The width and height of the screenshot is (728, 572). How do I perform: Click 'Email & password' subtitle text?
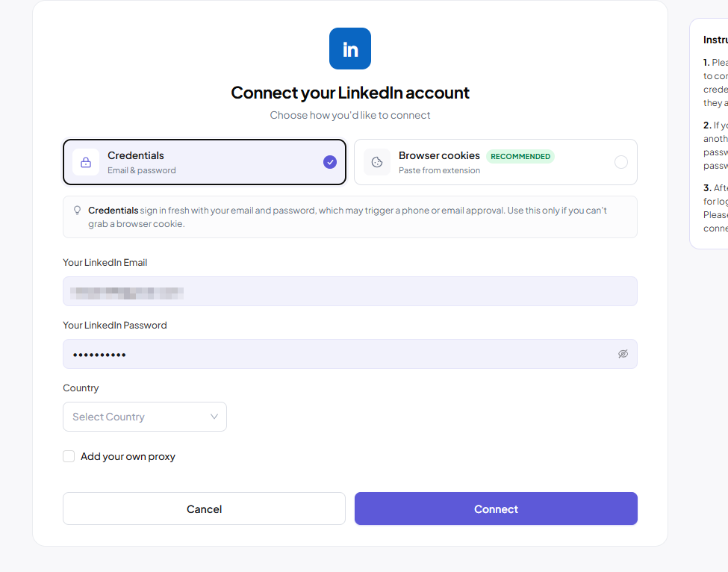[142, 170]
